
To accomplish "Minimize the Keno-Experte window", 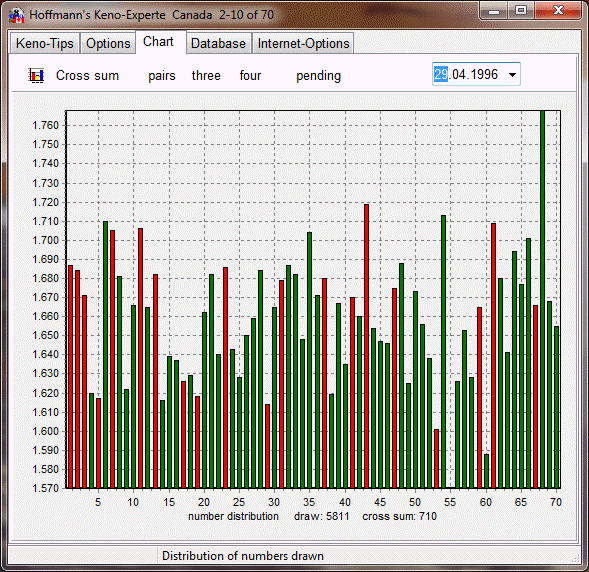I will (494, 11).
